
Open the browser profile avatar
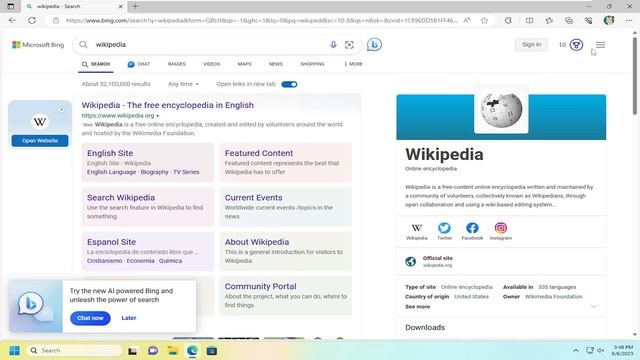click(x=609, y=20)
